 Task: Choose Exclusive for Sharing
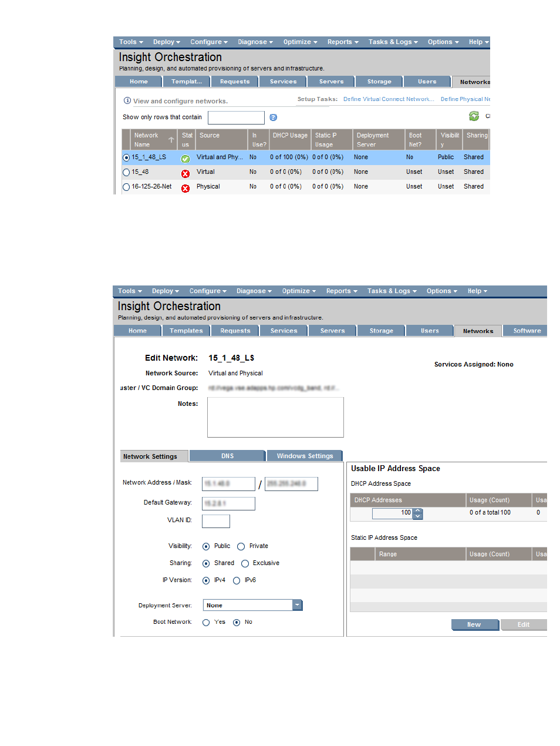pos(245,563)
